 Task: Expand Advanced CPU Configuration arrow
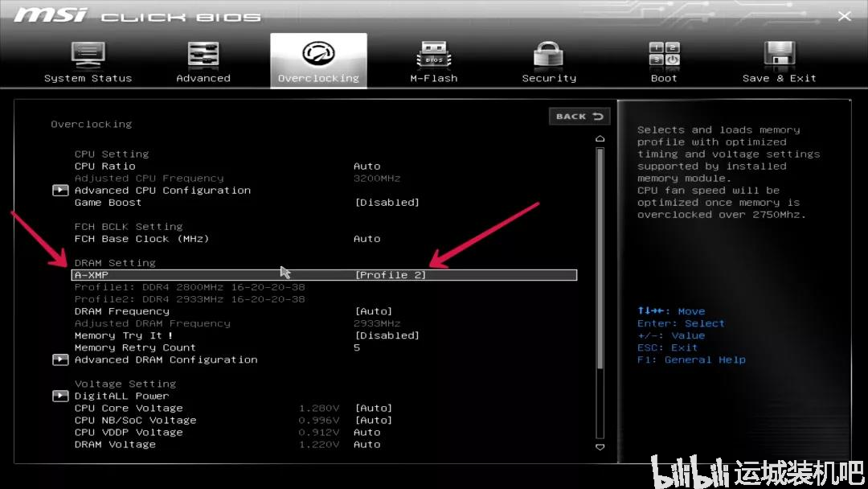60,191
